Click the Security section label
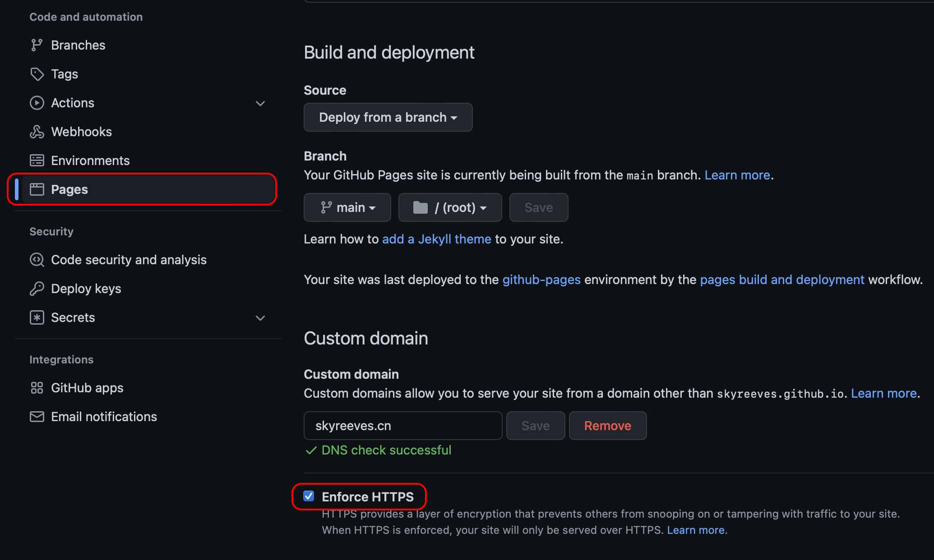The height and width of the screenshot is (560, 934). click(51, 231)
